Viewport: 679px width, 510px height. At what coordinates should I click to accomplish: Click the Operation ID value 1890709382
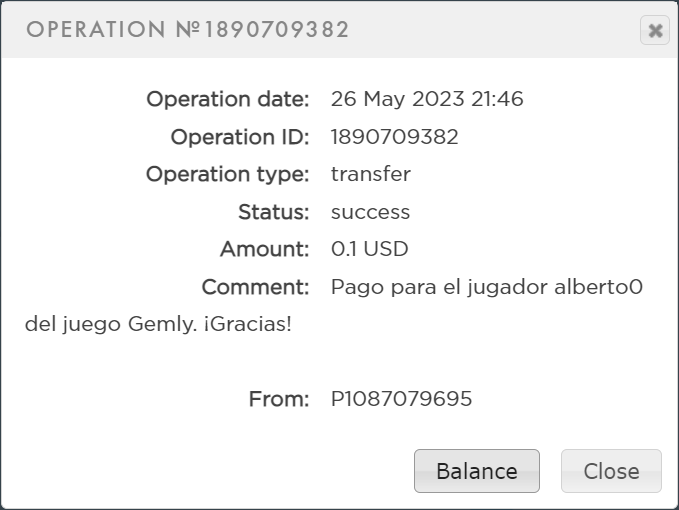tap(395, 137)
